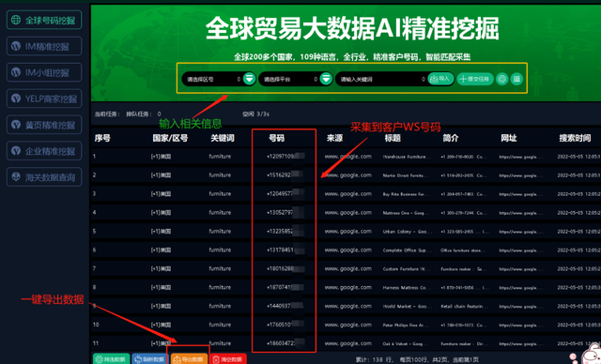Click the 导入 import button
The width and height of the screenshot is (601, 364).
point(440,79)
